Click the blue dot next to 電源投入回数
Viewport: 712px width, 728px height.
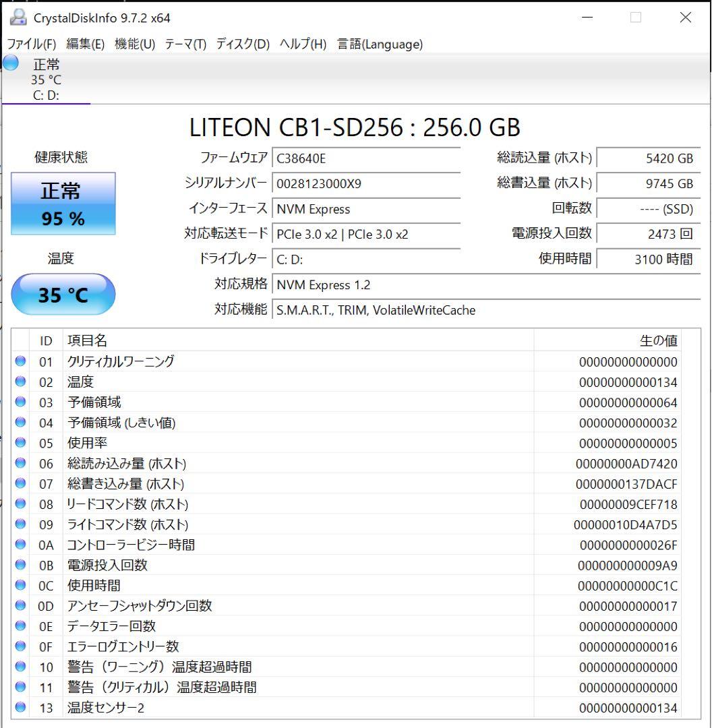(20, 565)
